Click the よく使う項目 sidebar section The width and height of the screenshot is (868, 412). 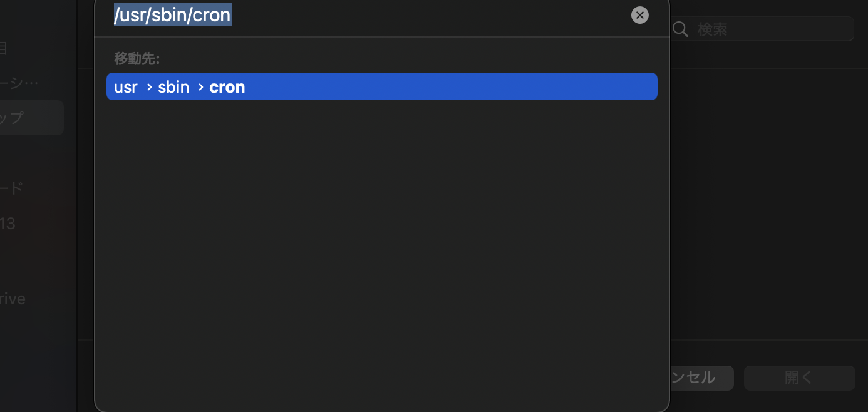(x=5, y=49)
